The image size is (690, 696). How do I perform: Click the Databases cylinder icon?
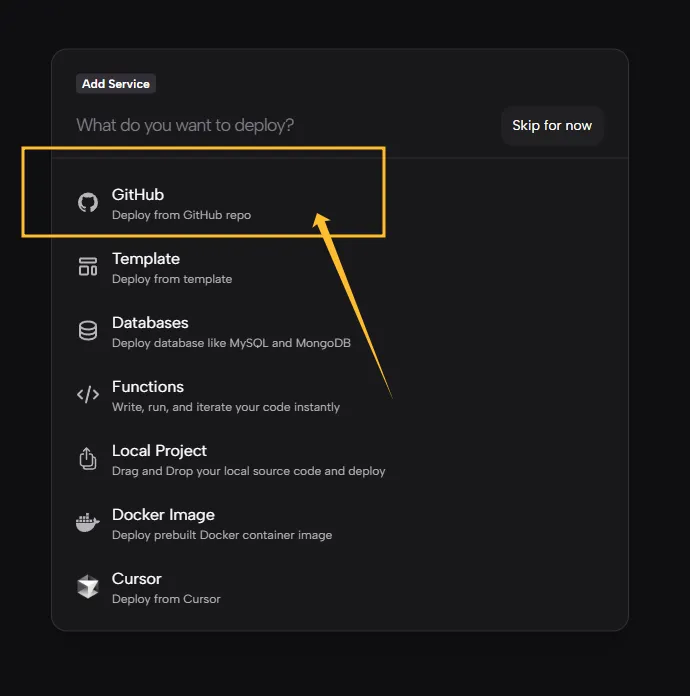tap(88, 331)
